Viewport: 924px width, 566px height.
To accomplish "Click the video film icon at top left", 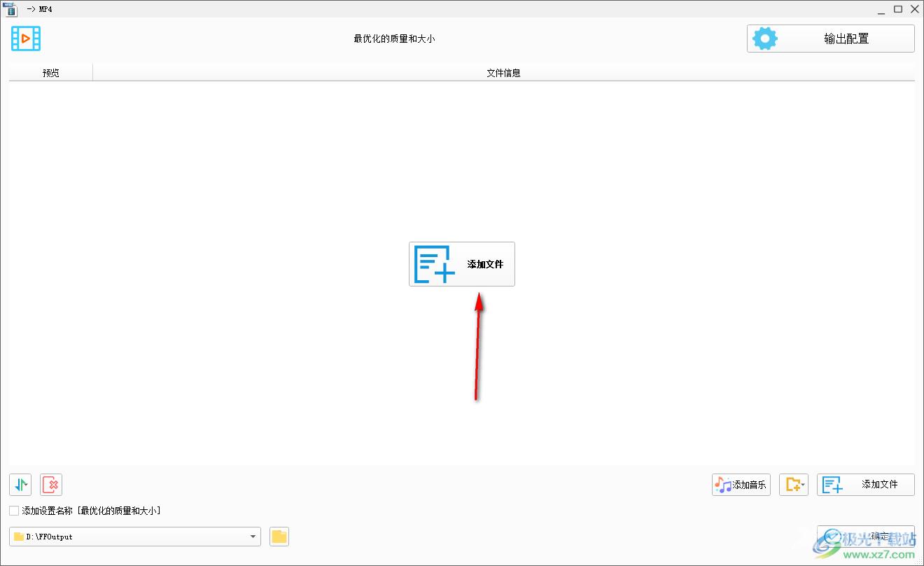I will pos(26,39).
